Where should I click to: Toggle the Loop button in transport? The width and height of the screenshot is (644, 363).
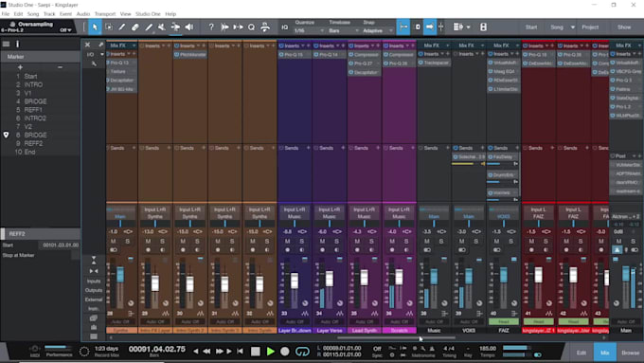302,352
